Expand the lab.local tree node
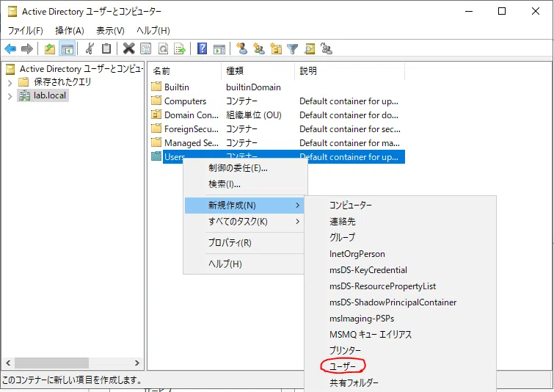Screen dimensions: 554x392 pos(10,96)
